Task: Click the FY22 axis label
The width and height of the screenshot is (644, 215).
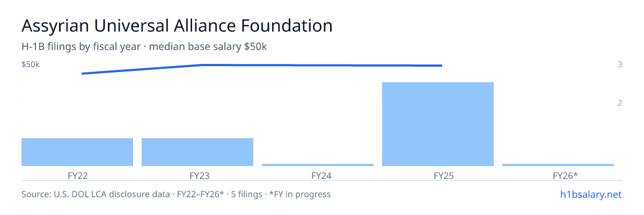Action: pos(77,175)
